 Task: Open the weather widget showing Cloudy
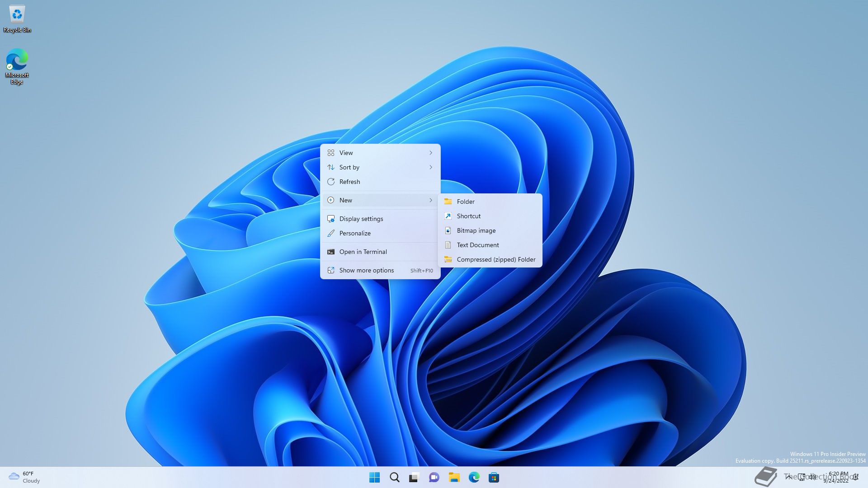pos(24,477)
